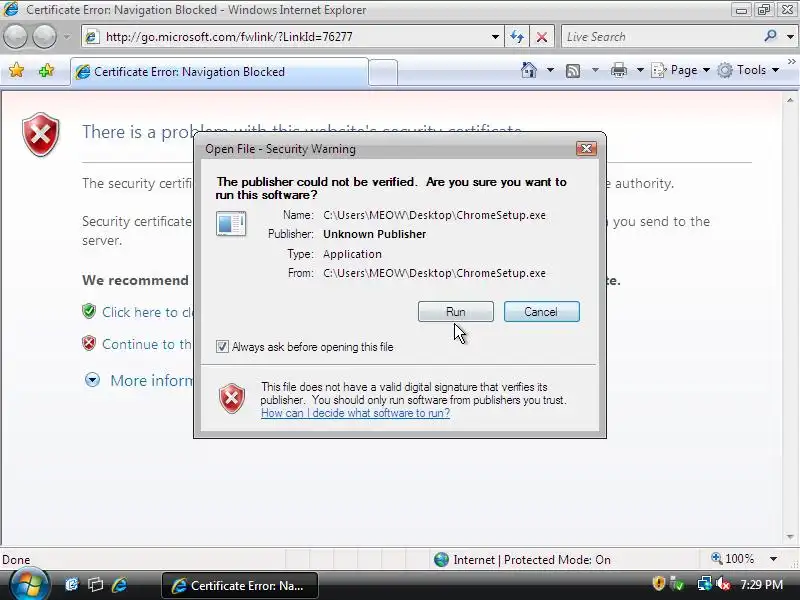Expand the address bar history dropdown

495,37
